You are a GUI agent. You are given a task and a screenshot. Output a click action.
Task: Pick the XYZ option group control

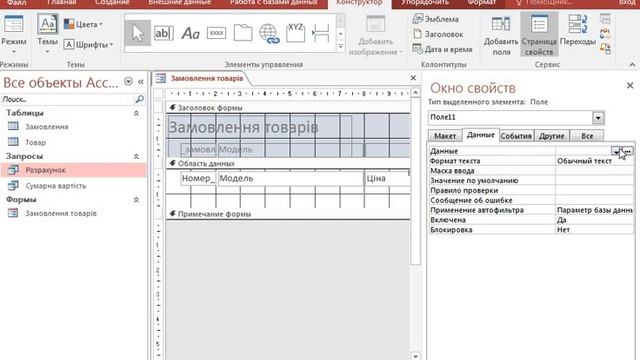click(296, 33)
